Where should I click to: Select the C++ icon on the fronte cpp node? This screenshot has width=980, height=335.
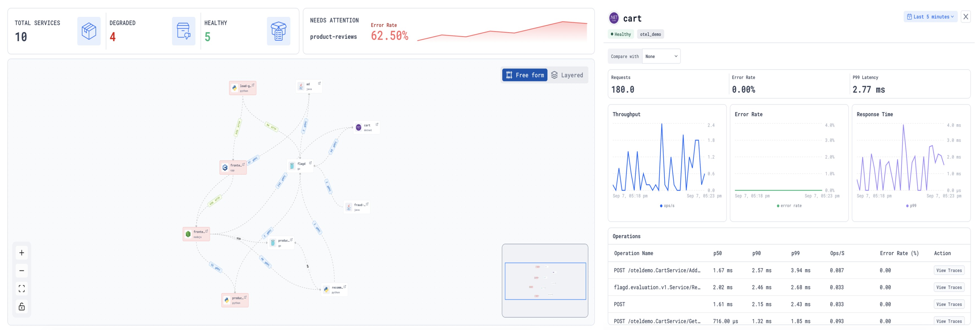[225, 167]
